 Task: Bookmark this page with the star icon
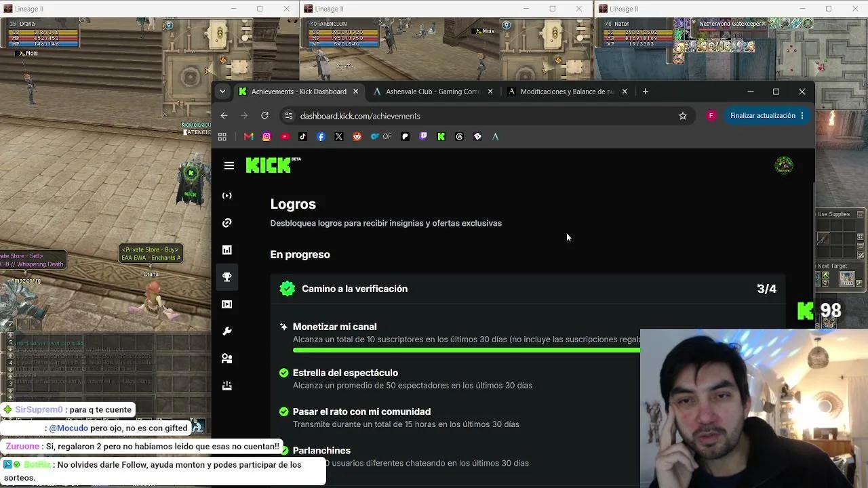coord(683,116)
